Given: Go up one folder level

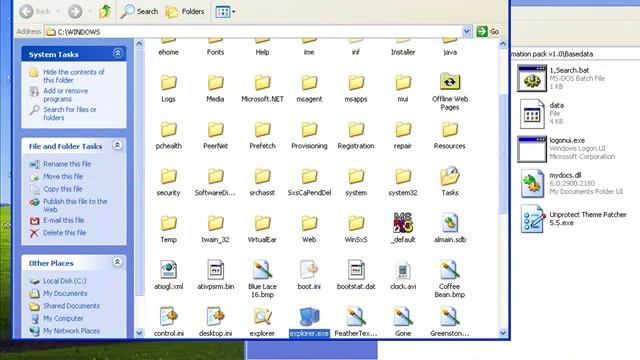Looking at the screenshot, I should [x=105, y=11].
